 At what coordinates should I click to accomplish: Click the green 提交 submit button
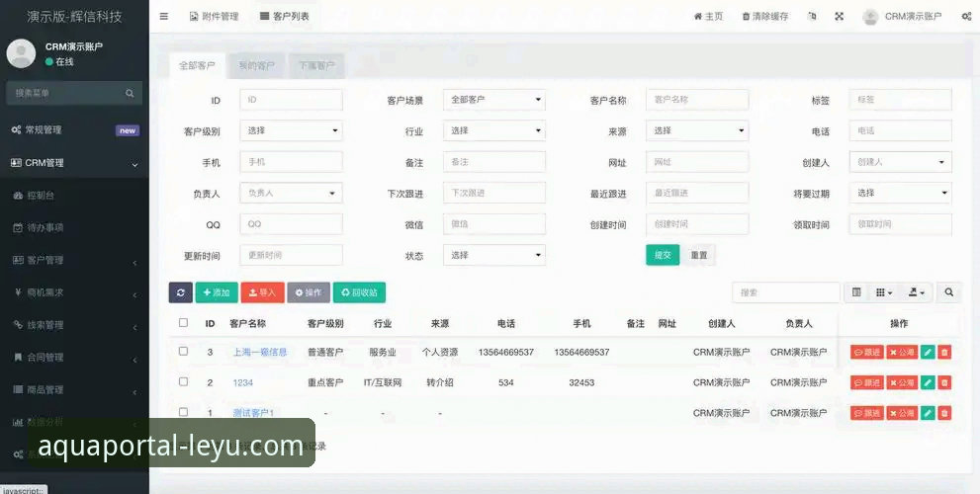click(663, 255)
